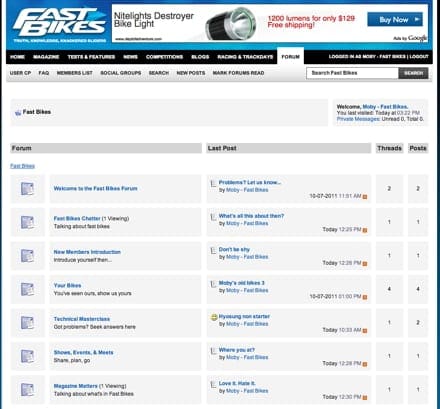Open Private Messages link in welcome box
The width and height of the screenshot is (440, 409).
point(358,119)
